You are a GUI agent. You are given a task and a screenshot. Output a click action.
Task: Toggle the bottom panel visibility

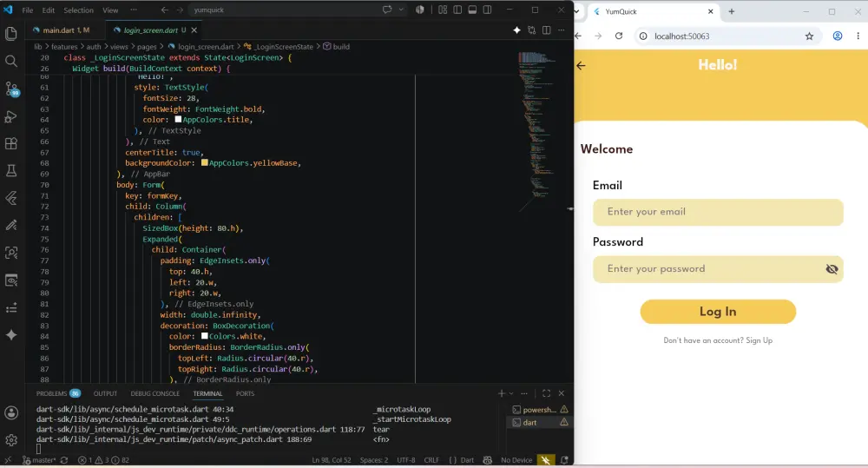point(472,10)
